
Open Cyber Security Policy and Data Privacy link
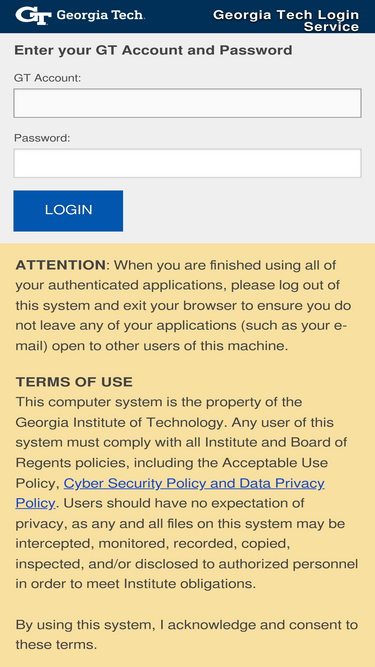coord(194,483)
